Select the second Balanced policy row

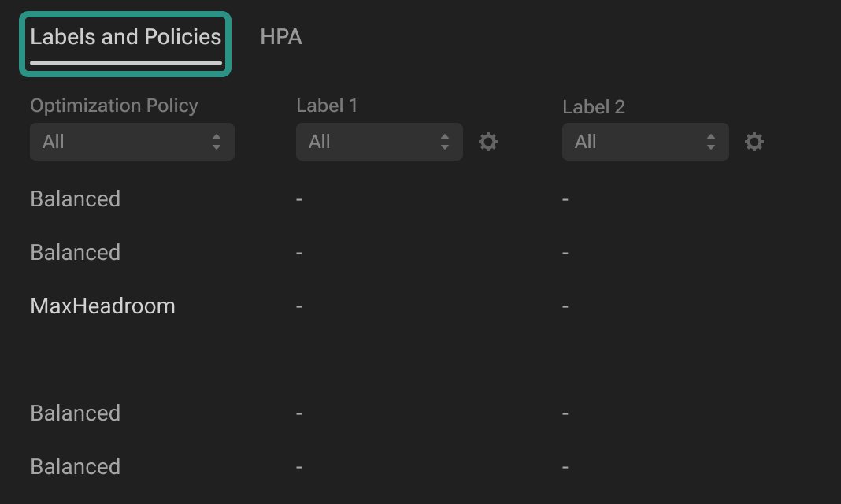coord(76,253)
